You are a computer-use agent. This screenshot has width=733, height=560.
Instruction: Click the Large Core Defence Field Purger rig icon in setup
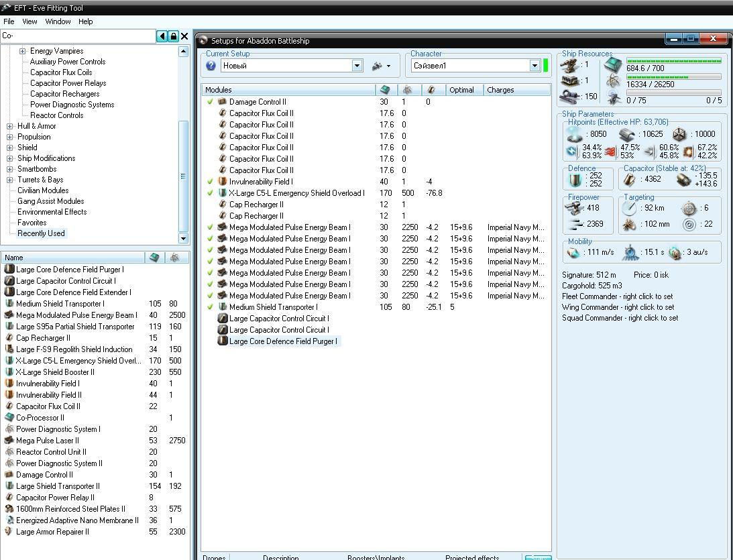(x=223, y=341)
